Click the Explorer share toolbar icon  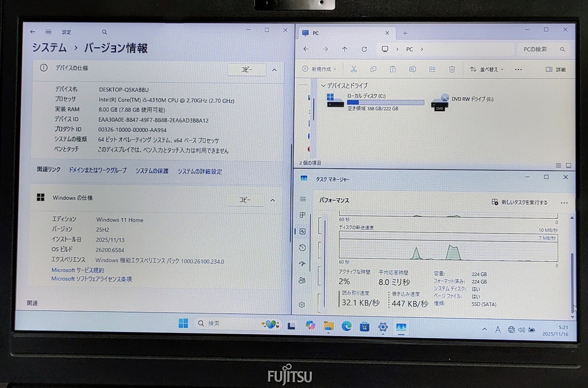coord(432,69)
